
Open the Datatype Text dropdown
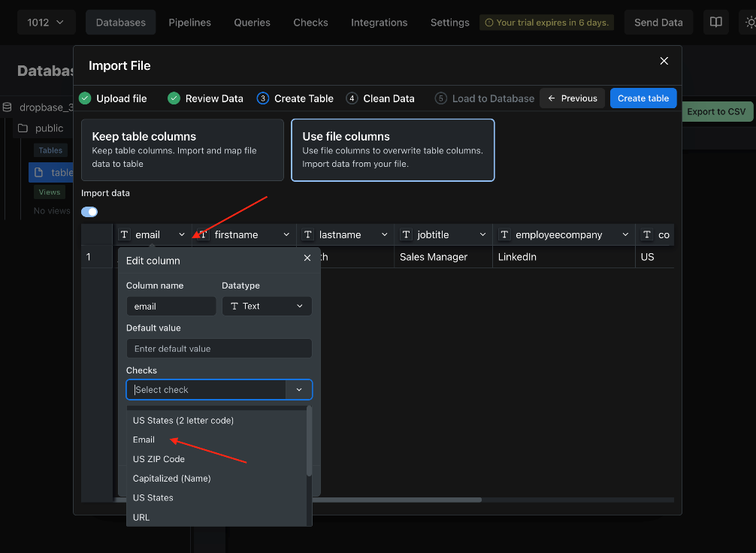[x=267, y=306]
